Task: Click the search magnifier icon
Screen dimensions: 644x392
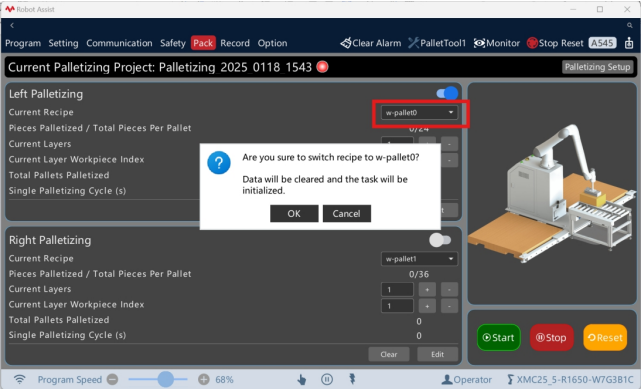Action: [630, 25]
